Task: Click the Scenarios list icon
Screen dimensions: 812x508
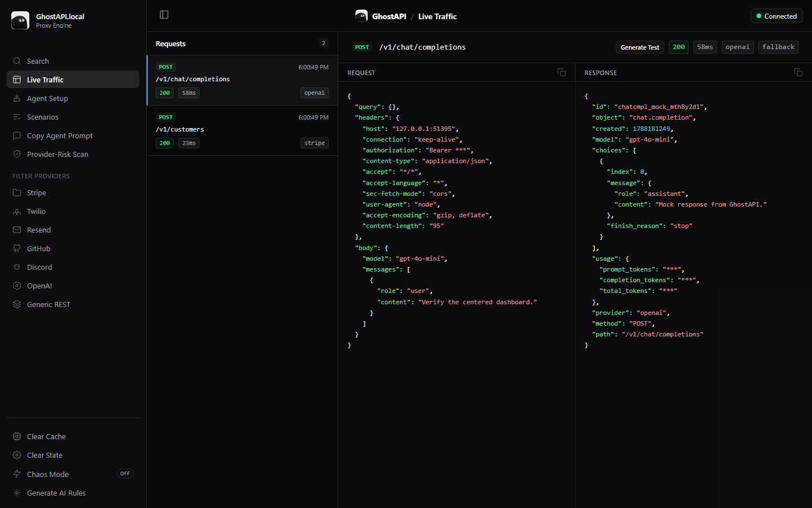Action: [17, 117]
